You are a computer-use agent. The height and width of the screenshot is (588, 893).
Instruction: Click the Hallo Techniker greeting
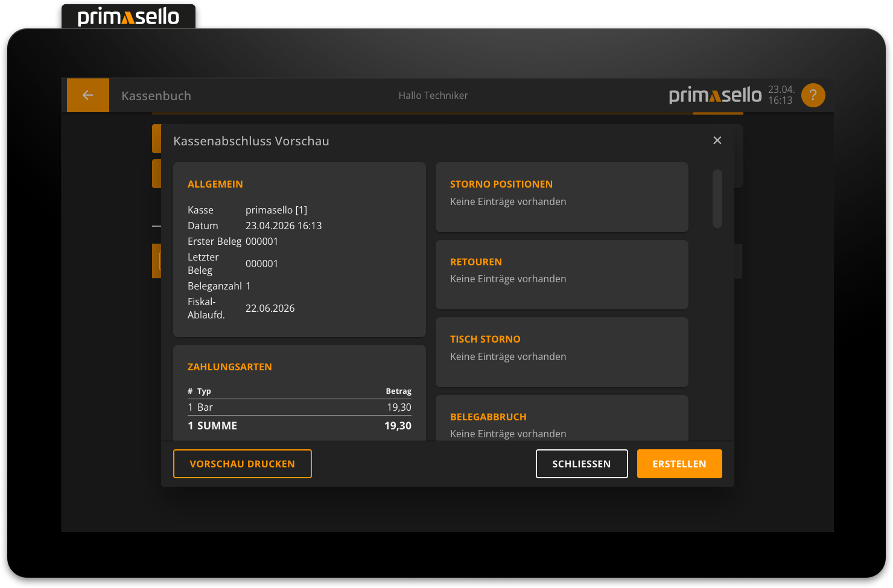(x=433, y=95)
